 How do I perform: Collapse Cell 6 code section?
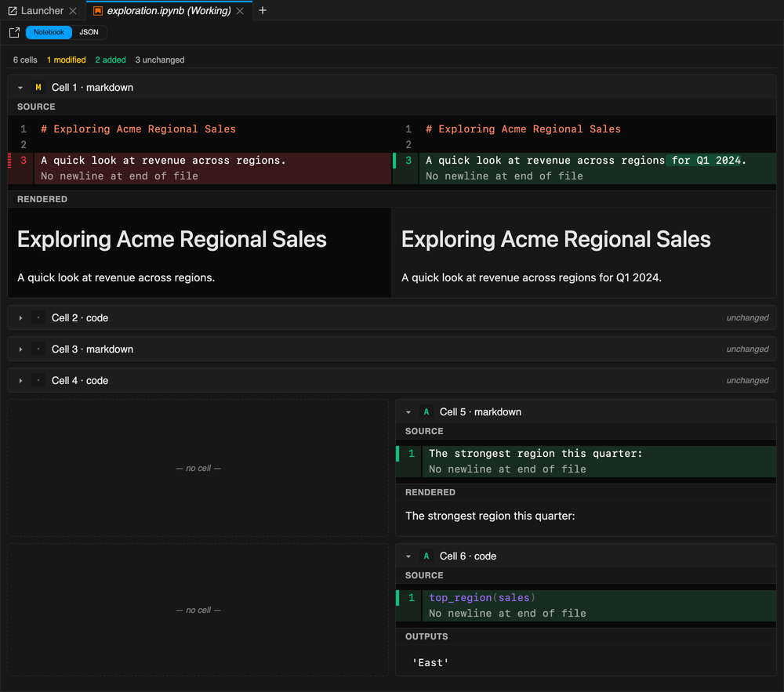click(408, 556)
